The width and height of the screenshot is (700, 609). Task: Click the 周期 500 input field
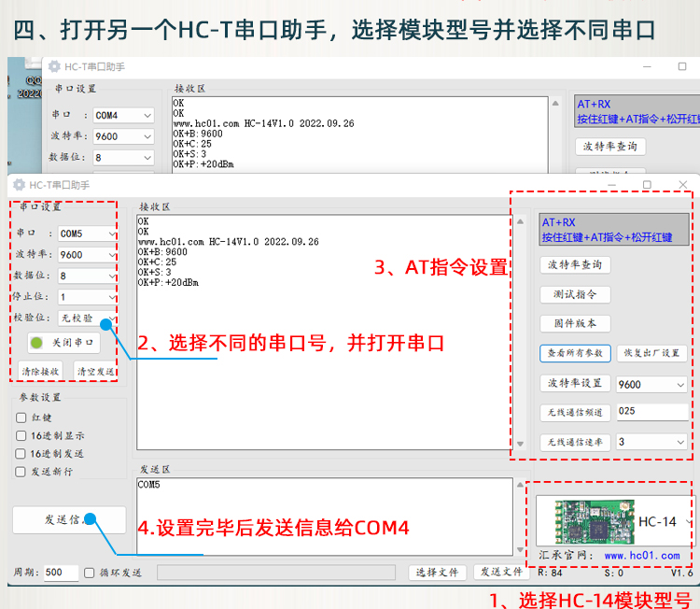click(62, 573)
